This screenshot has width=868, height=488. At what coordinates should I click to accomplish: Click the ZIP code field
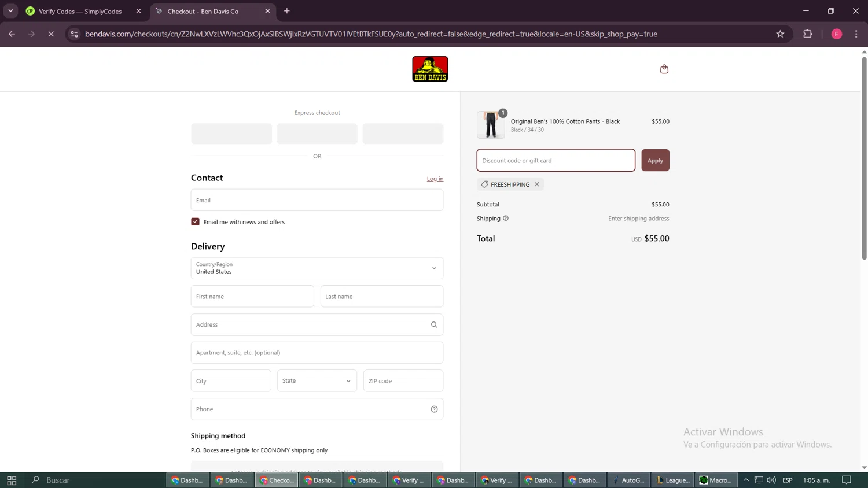(x=403, y=381)
